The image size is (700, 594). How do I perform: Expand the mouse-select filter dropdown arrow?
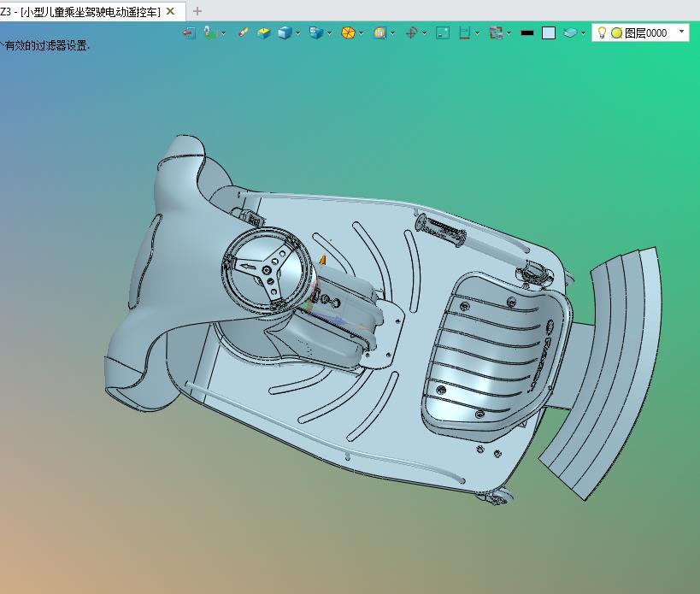pyautogui.click(x=223, y=33)
